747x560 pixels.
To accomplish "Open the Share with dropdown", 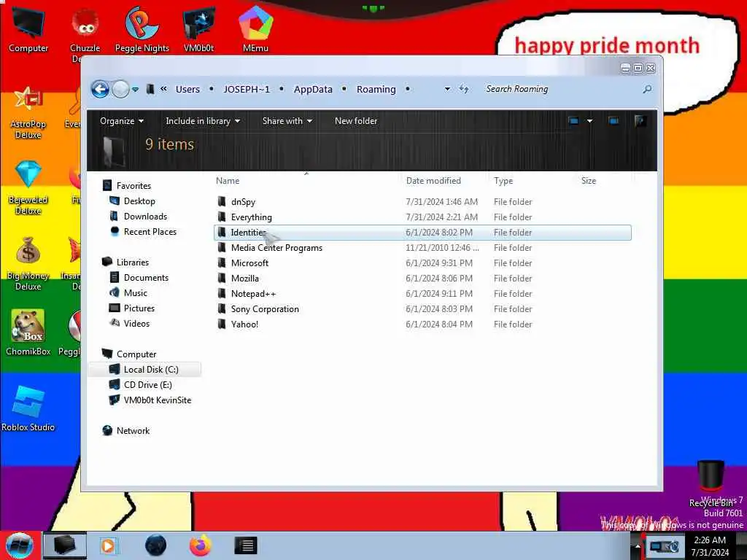I will [287, 121].
